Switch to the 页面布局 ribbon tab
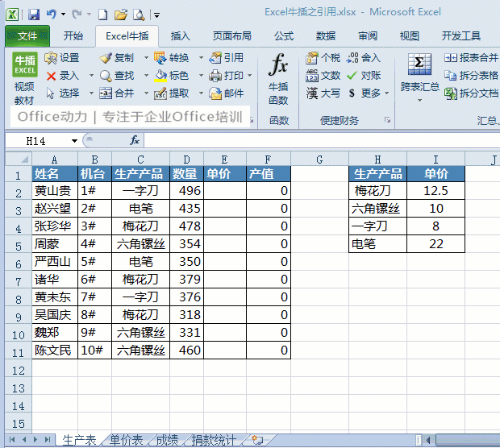 coord(232,36)
